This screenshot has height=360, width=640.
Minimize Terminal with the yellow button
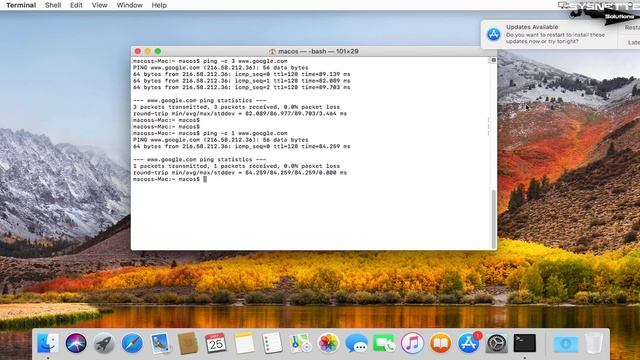(x=148, y=51)
